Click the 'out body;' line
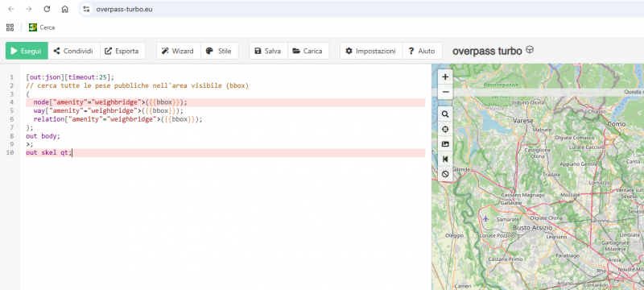The image size is (644, 290). click(43, 135)
